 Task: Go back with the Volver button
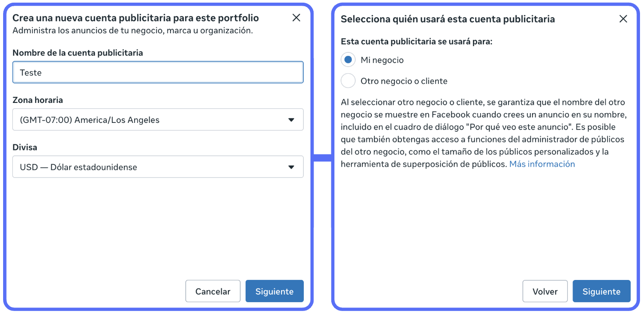pyautogui.click(x=545, y=291)
